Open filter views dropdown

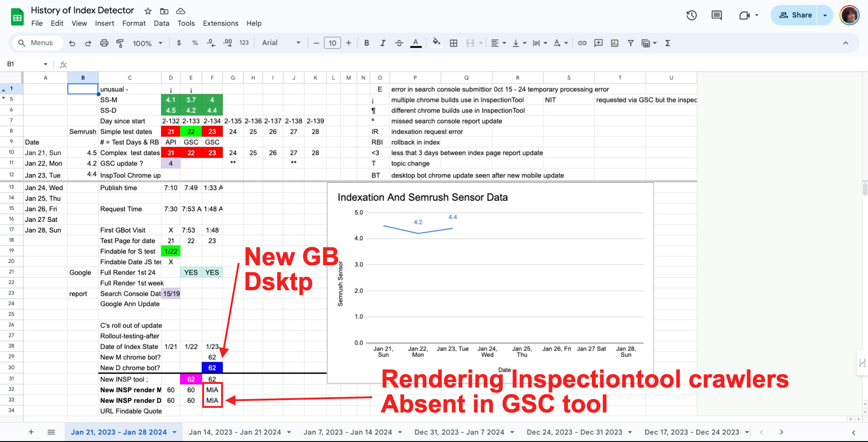coord(649,43)
